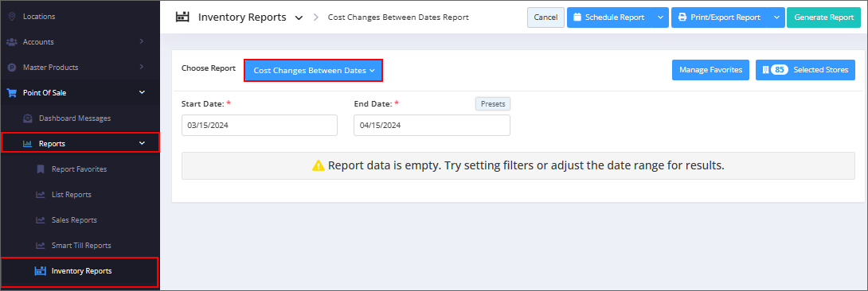The height and width of the screenshot is (291, 868).
Task: Click the Start Date input field
Action: (x=260, y=126)
